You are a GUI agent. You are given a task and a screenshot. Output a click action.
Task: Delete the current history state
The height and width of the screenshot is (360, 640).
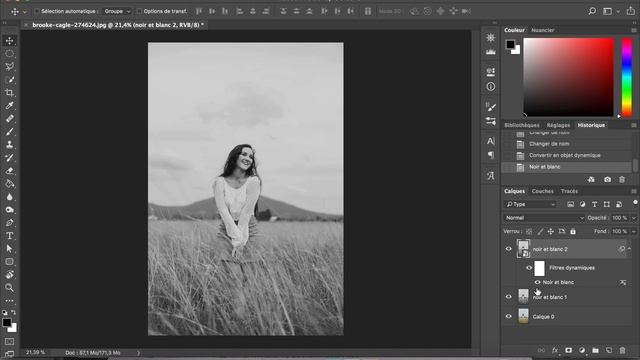[x=622, y=180]
